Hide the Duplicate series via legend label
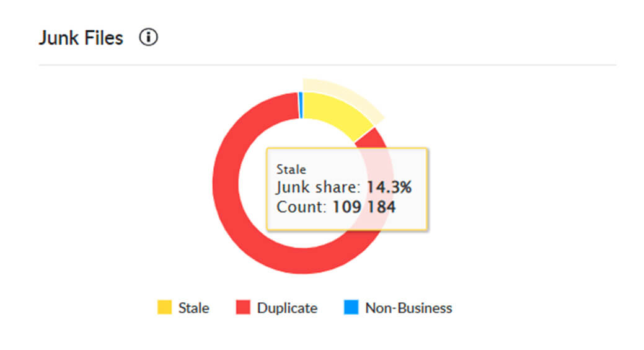The height and width of the screenshot is (350, 644). pyautogui.click(x=287, y=308)
